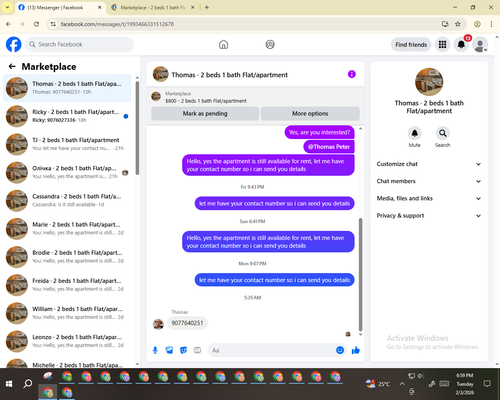The image size is (500, 400).
Task: Open the account profile avatar menu
Action: (480, 45)
